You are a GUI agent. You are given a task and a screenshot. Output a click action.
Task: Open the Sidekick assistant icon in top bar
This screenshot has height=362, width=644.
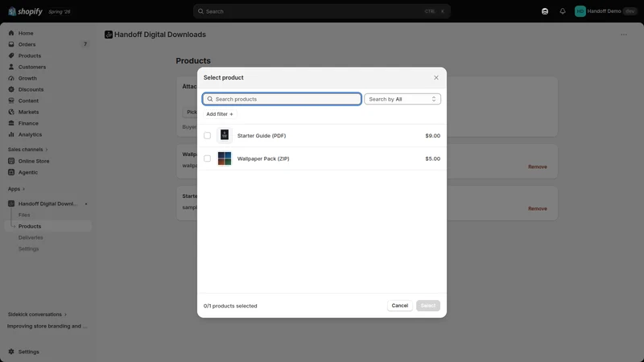point(545,11)
